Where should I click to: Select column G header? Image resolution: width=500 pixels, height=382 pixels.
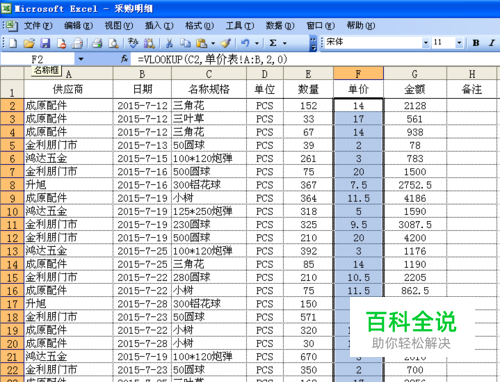415,74
